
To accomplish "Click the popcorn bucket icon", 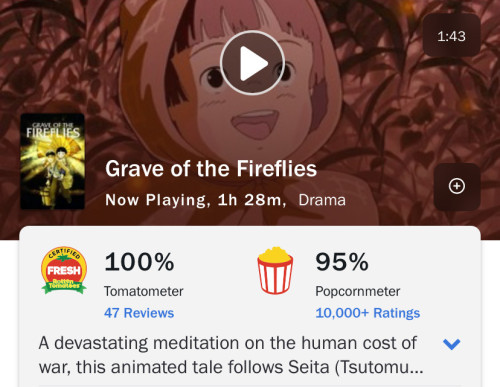I will click(275, 270).
